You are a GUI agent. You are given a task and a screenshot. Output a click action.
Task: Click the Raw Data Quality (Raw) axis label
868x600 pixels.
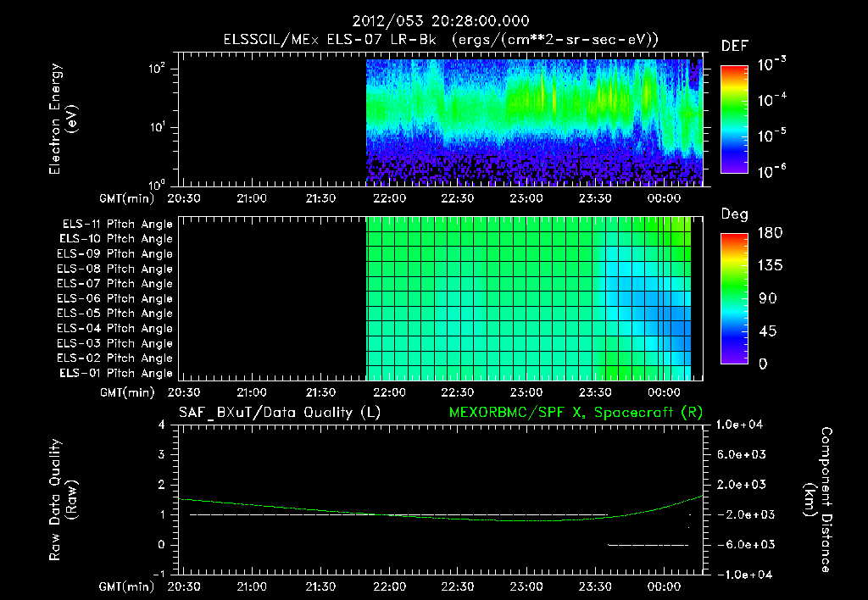[63, 500]
